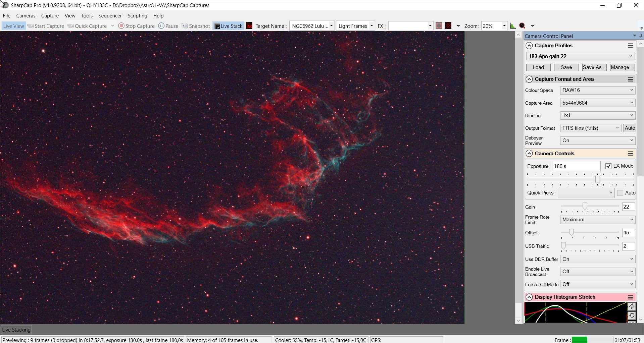Click the Gain slider thumb
Viewport: 644px width, 343px height.
(x=585, y=206)
